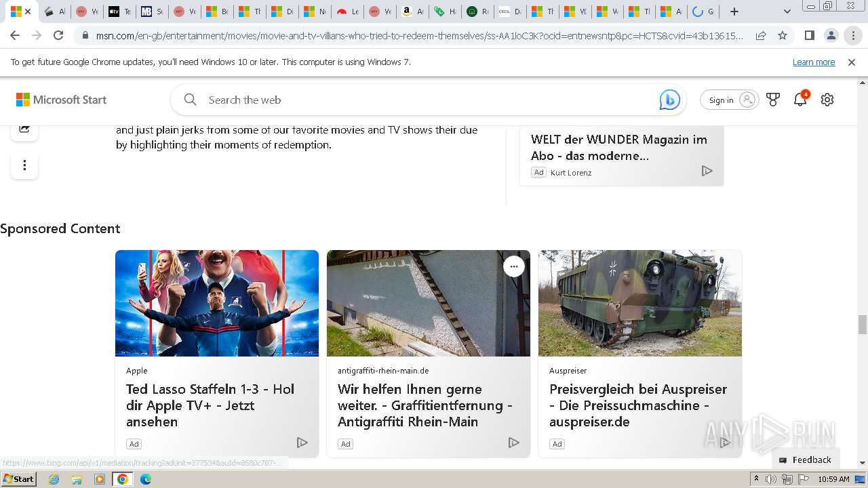Bookmark this page with the star icon
Viewport: 868px width, 488px height.
pos(783,35)
